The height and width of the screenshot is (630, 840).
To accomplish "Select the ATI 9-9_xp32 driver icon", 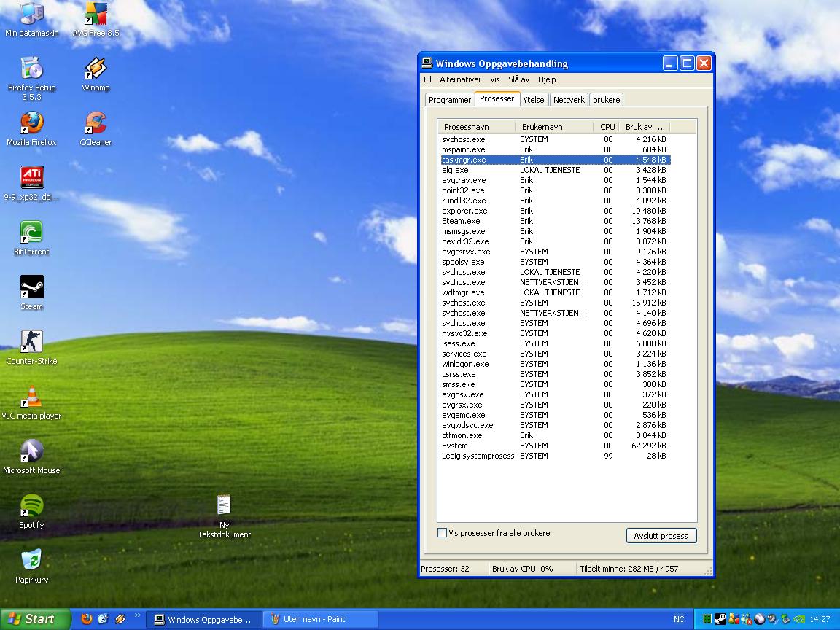I will click(x=31, y=183).
